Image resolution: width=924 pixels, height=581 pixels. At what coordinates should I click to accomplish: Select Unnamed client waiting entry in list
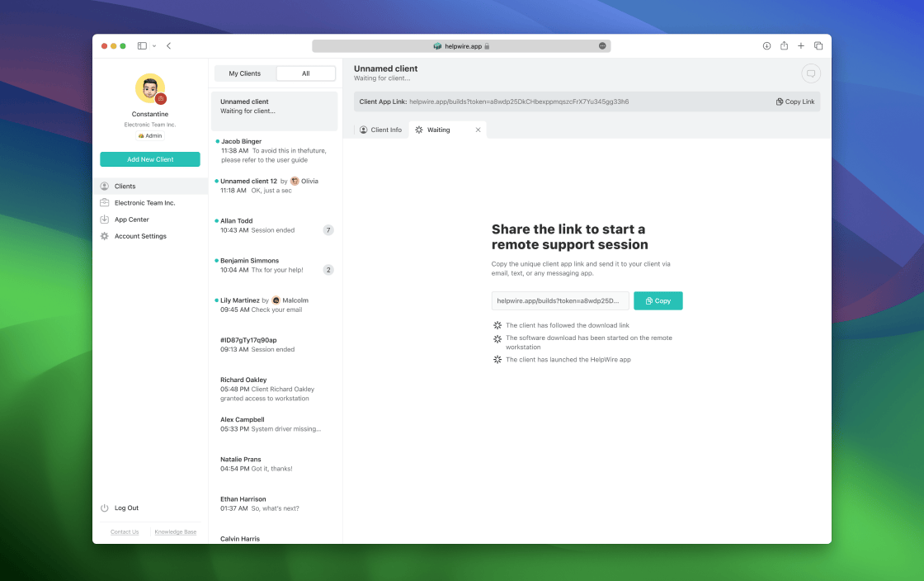coord(275,111)
